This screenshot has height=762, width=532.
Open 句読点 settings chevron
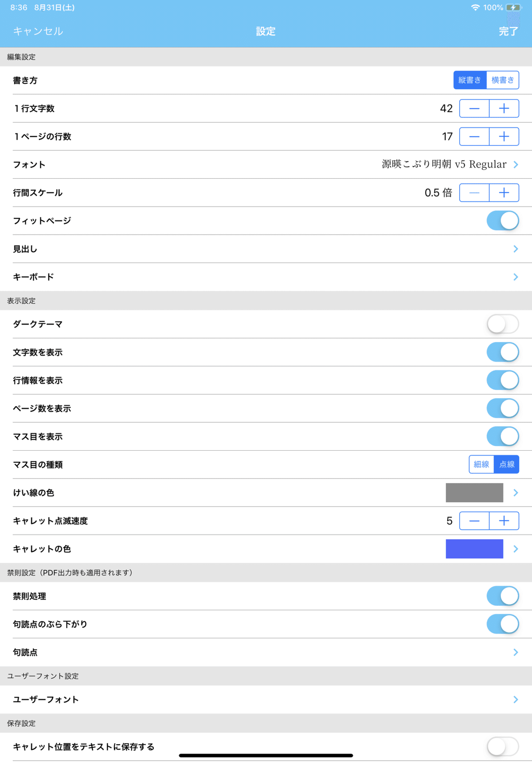tap(516, 652)
